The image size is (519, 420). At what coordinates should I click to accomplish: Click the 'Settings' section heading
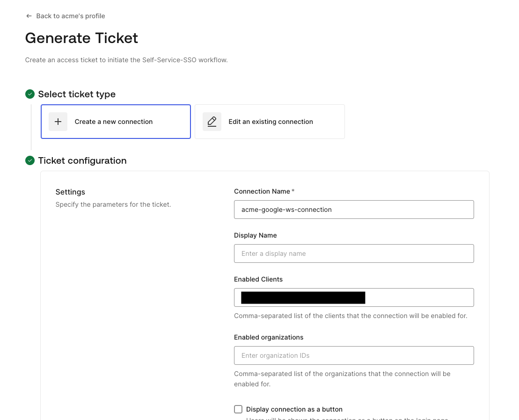[x=70, y=192]
